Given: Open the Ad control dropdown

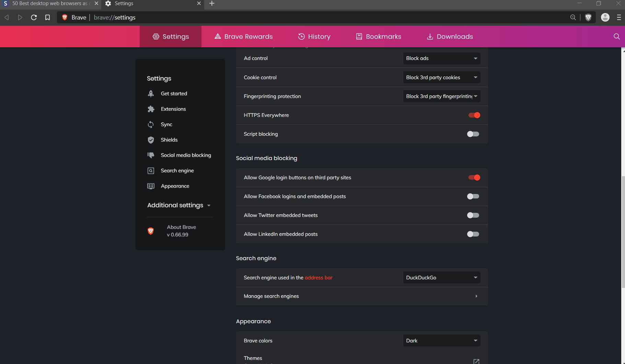Looking at the screenshot, I should [x=442, y=58].
